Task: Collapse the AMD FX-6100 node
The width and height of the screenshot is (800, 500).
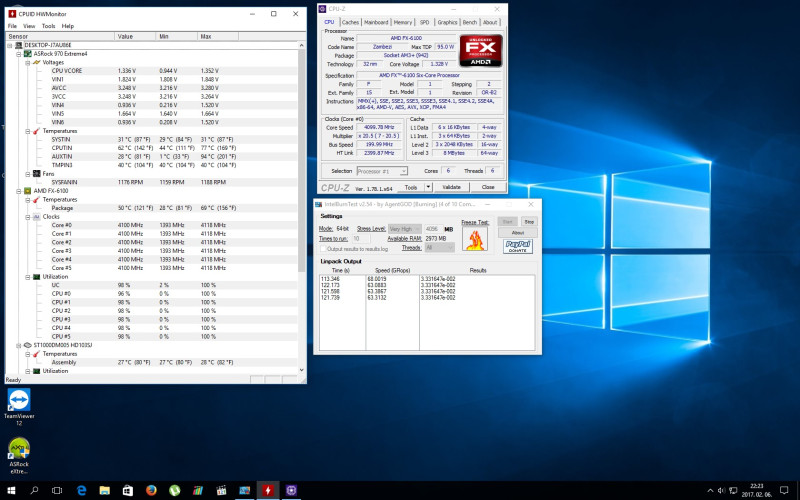Action: [18, 191]
